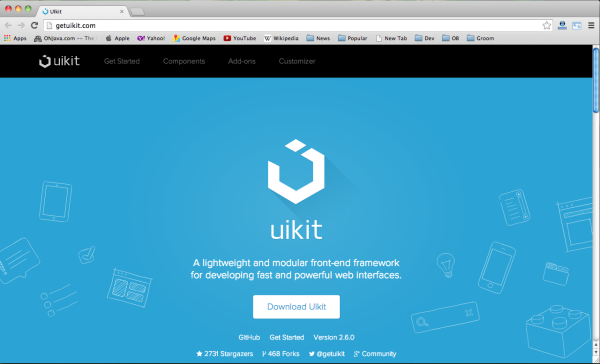Open the Chrome hamburger menu
Image resolution: width=600 pixels, height=364 pixels.
click(591, 25)
